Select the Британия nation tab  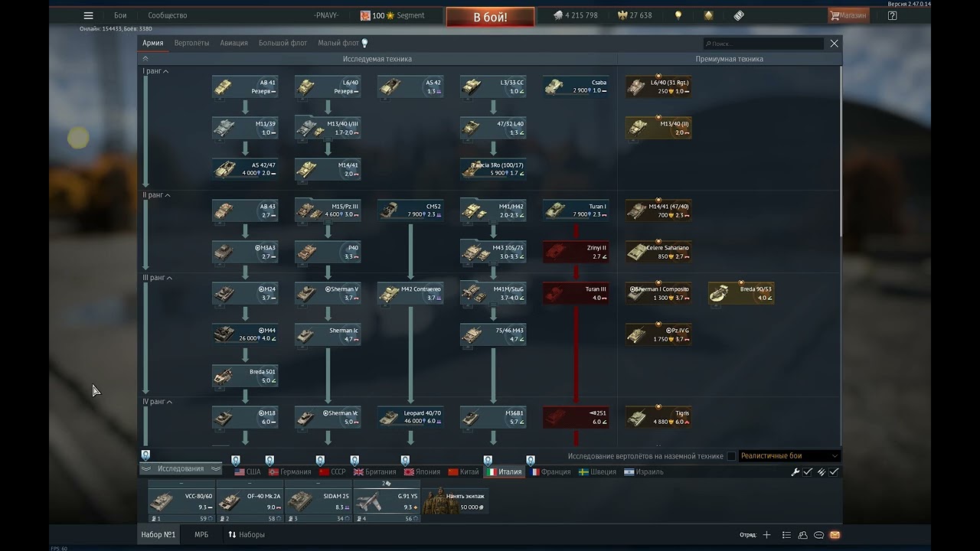(374, 472)
